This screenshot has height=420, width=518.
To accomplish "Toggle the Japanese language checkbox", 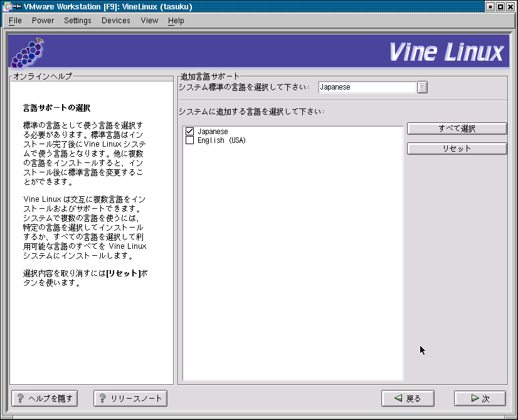I will (189, 132).
